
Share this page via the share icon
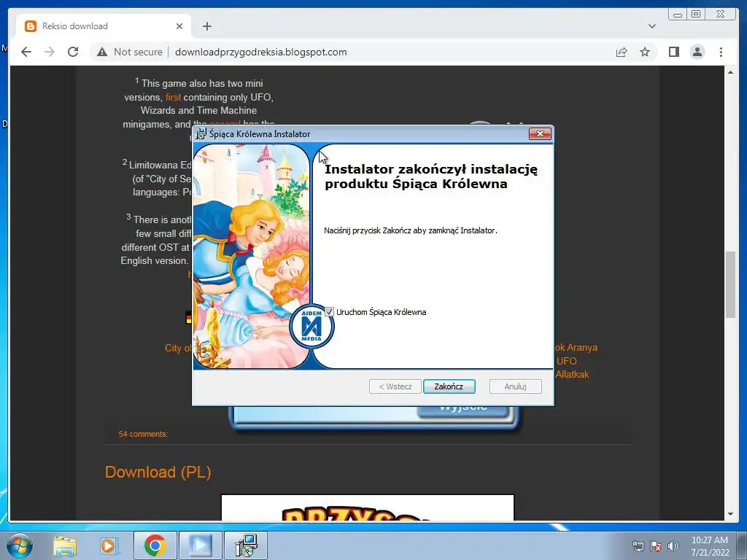coord(622,52)
